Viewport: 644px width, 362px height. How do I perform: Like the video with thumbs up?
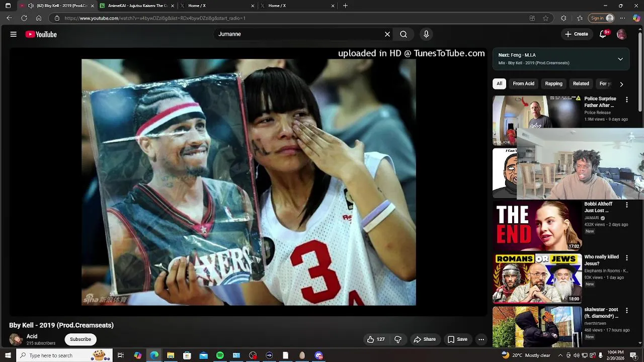pos(376,339)
